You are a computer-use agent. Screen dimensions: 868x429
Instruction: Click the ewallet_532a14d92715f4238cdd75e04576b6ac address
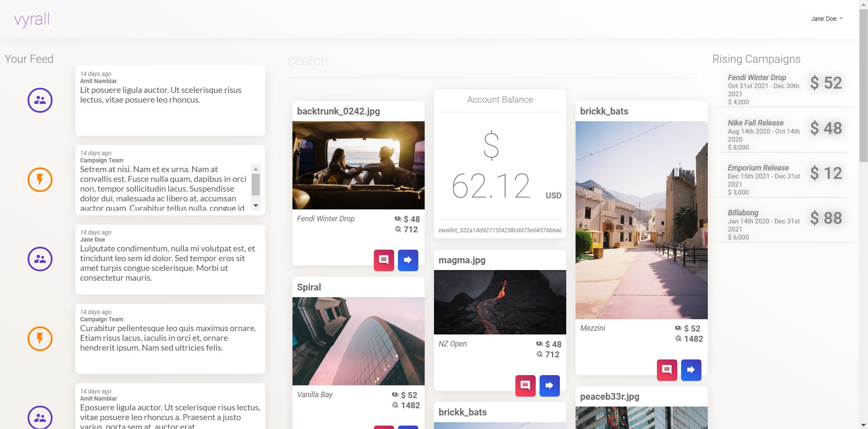tap(500, 230)
